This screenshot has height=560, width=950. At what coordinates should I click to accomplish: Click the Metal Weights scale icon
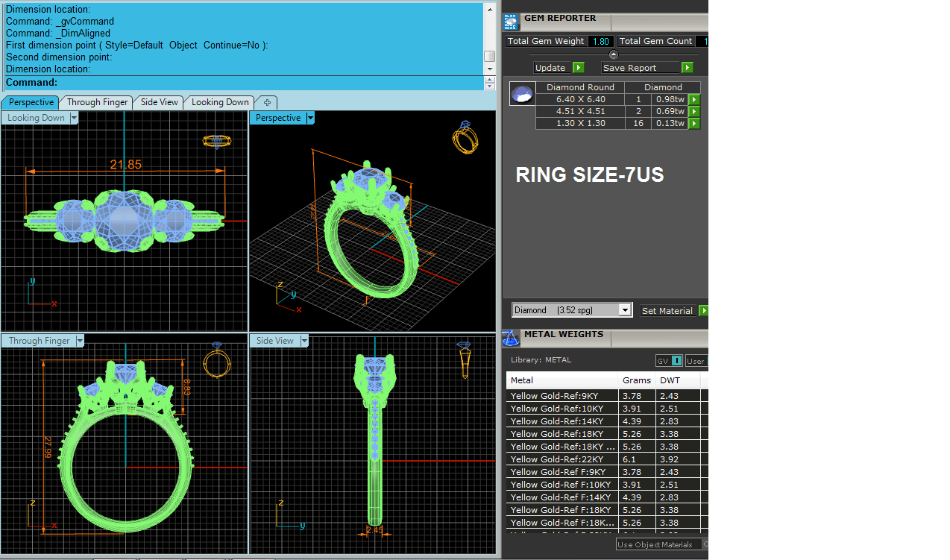pos(511,338)
